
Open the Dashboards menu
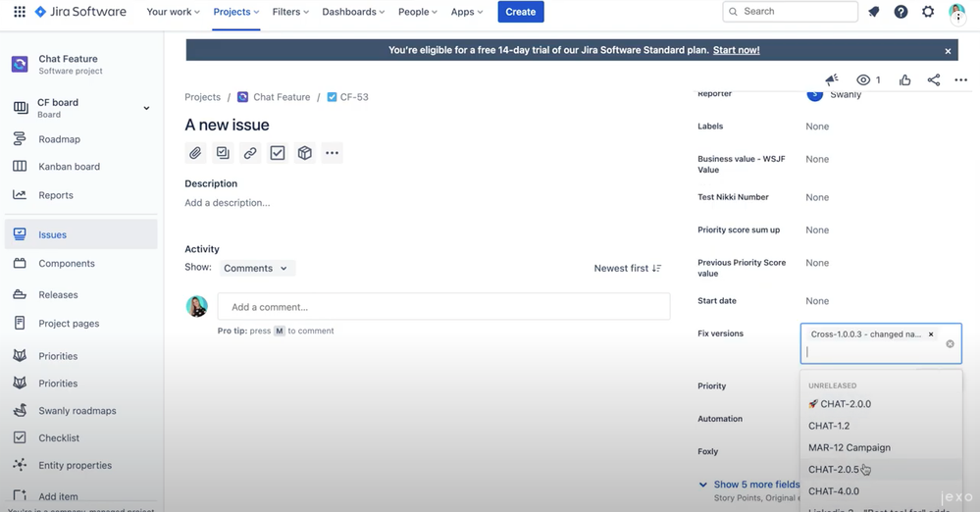[353, 11]
